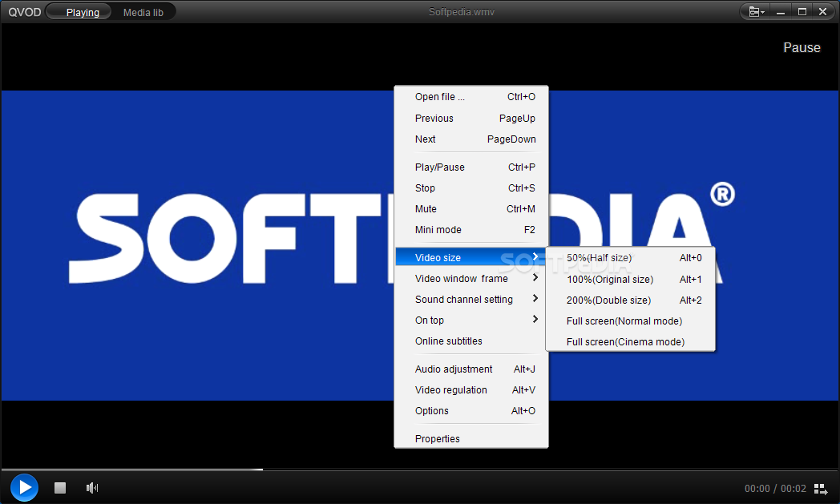Maximize the QVOD window
This screenshot has width=840, height=504.
[x=802, y=12]
